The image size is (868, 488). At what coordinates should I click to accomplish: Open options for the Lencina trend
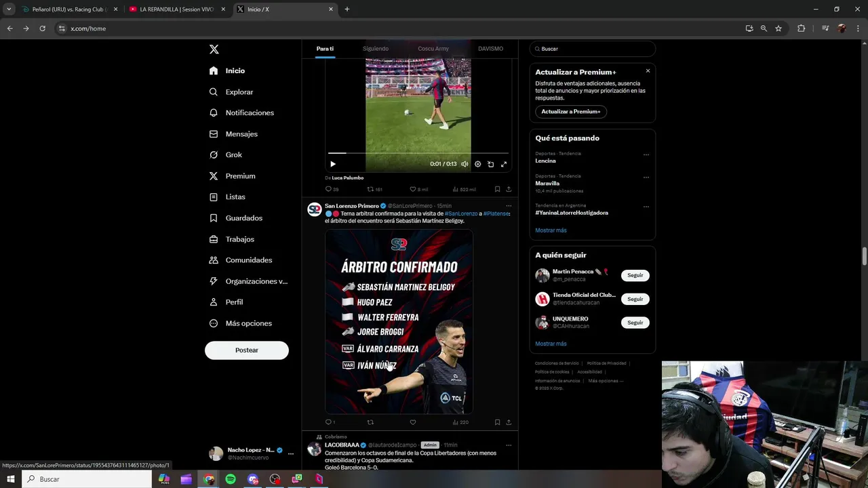(646, 155)
